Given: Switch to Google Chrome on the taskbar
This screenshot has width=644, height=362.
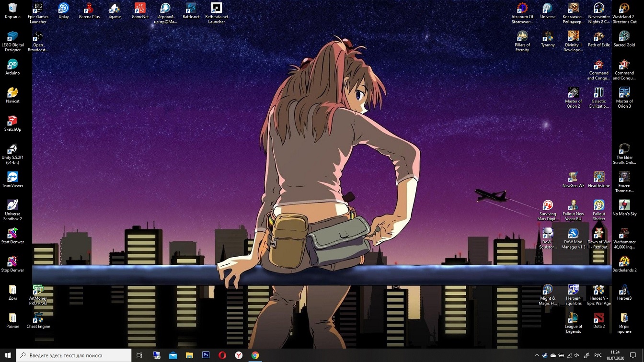Looking at the screenshot, I should pyautogui.click(x=255, y=355).
